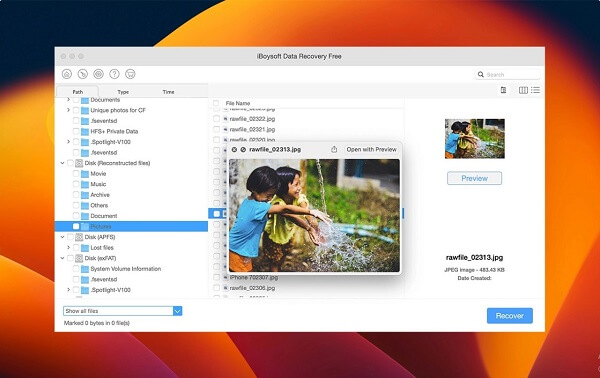Screen dimensions: 600x378
Task: Check the rawfile_02321.jpg checkbox
Action: tap(216, 129)
